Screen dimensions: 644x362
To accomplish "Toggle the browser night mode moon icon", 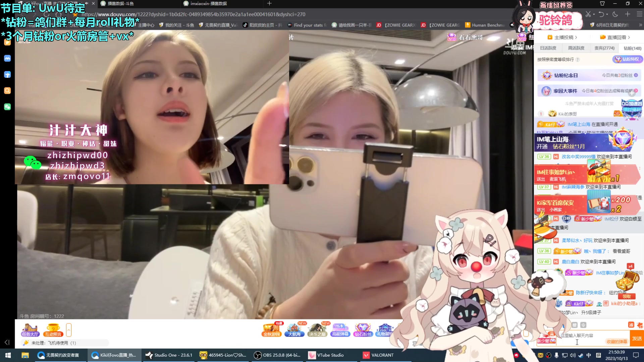I will tap(615, 14).
